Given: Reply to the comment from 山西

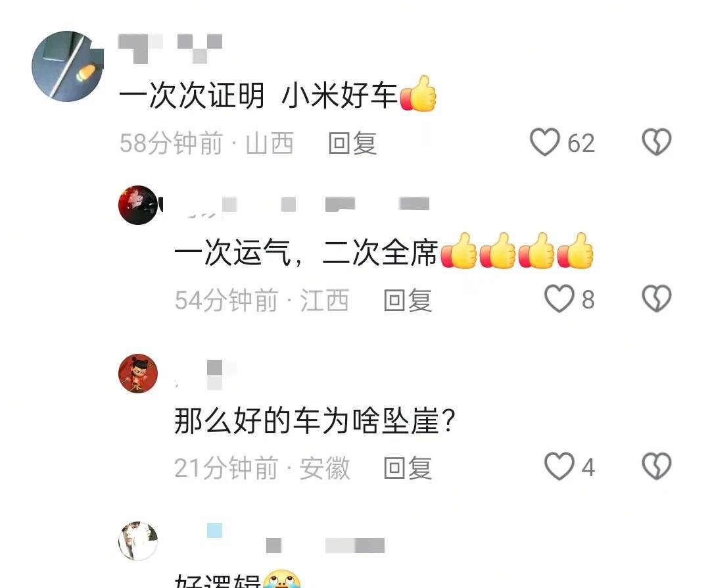Looking at the screenshot, I should point(352,143).
